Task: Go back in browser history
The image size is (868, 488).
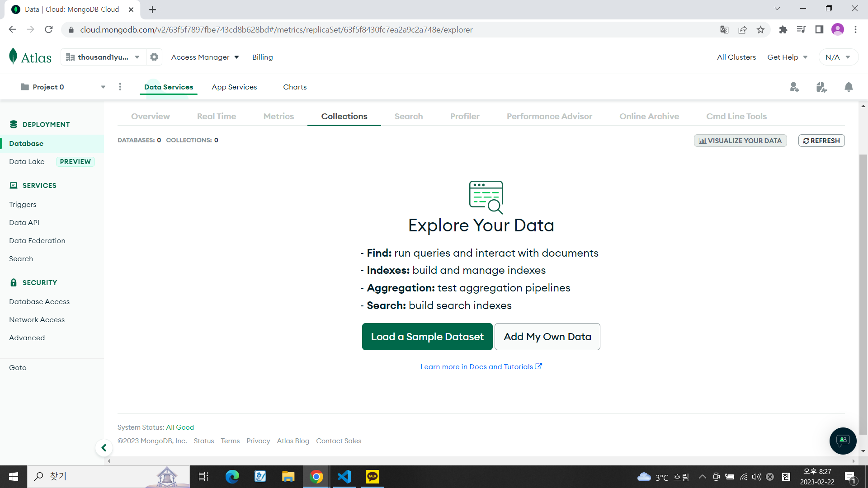Action: point(12,30)
